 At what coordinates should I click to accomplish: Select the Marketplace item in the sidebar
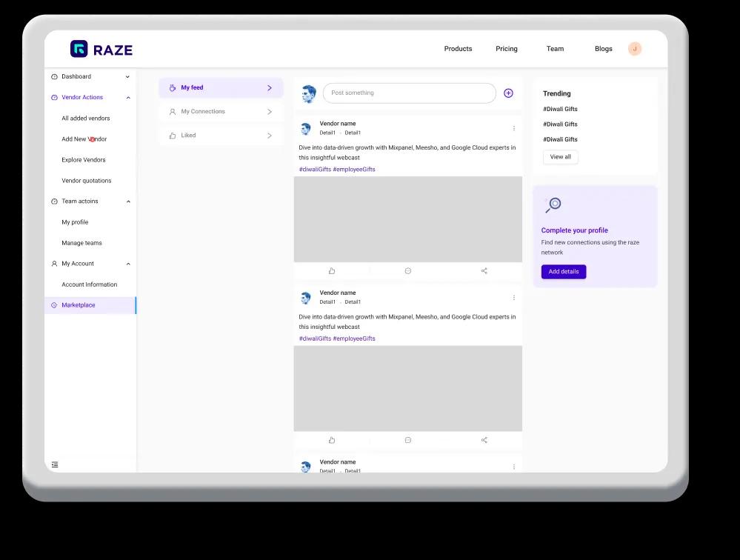coord(78,304)
